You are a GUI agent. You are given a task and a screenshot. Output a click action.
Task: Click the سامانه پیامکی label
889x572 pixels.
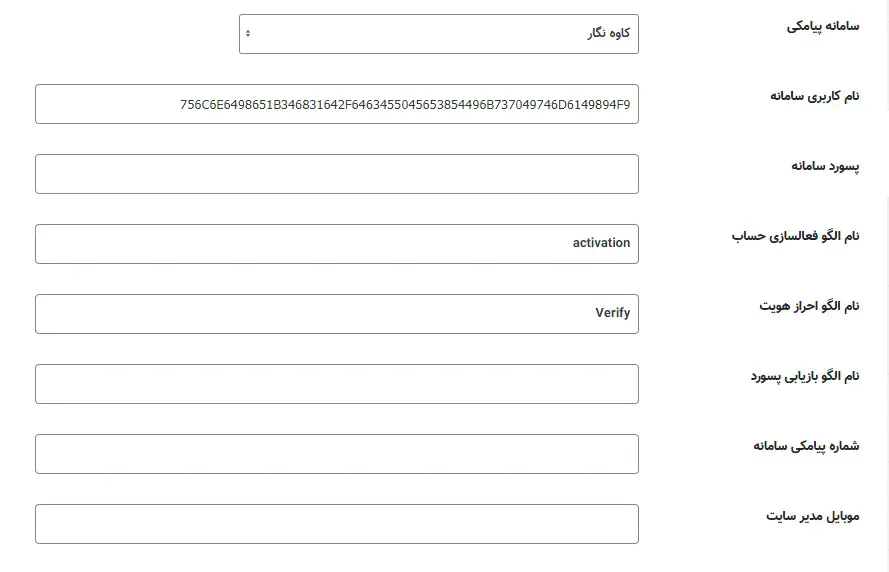pyautogui.click(x=822, y=27)
